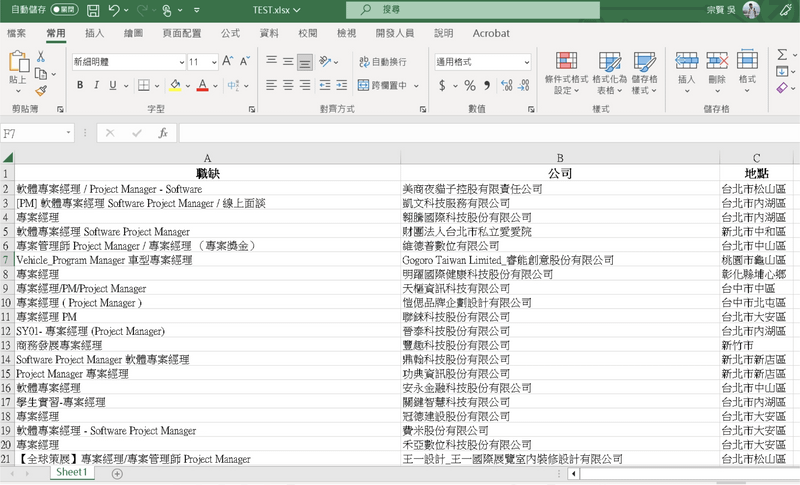Open the font name dropdown

click(181, 62)
